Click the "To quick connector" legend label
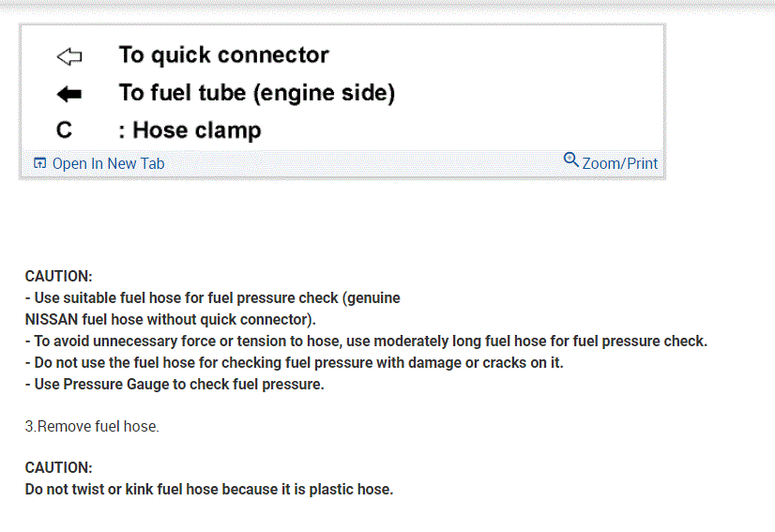Image resolution: width=775 pixels, height=532 pixels. (x=223, y=55)
